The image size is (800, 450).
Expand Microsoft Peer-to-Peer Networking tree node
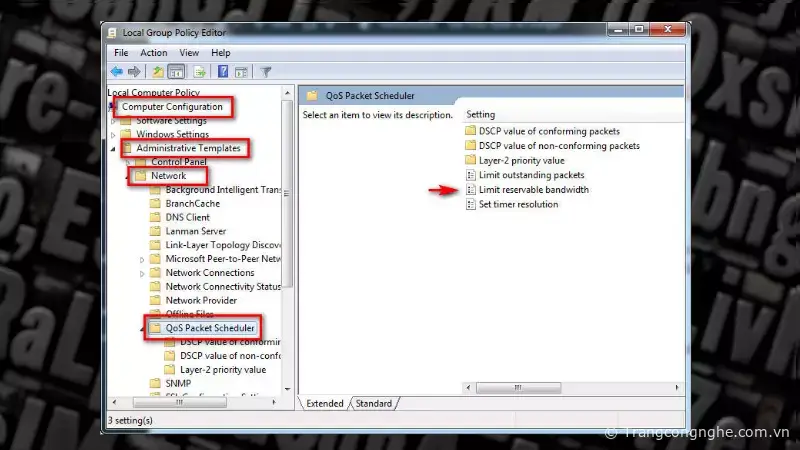point(142,259)
